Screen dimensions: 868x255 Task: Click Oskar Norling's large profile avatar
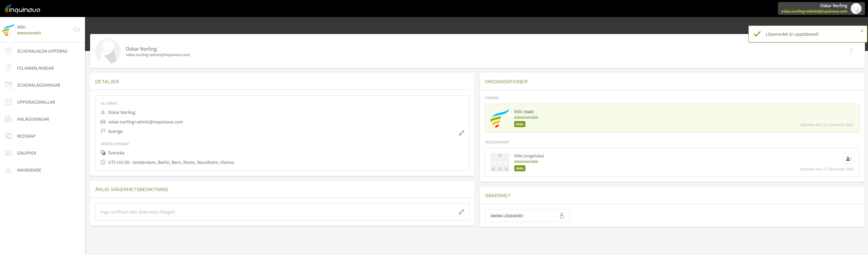tap(108, 51)
